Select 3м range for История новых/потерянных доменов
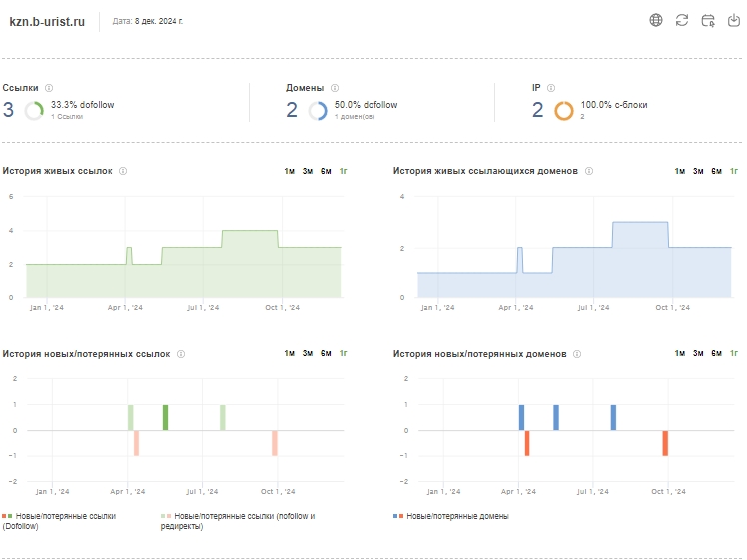This screenshot has width=747, height=560. tap(698, 353)
